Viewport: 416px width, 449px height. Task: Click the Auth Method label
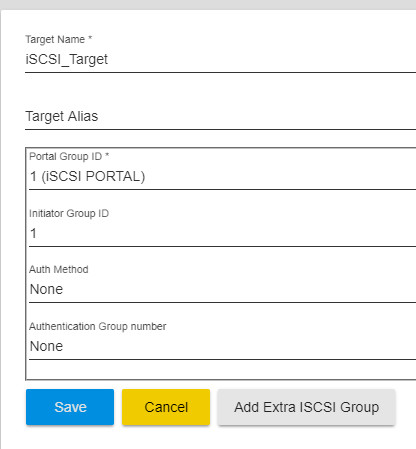click(59, 269)
